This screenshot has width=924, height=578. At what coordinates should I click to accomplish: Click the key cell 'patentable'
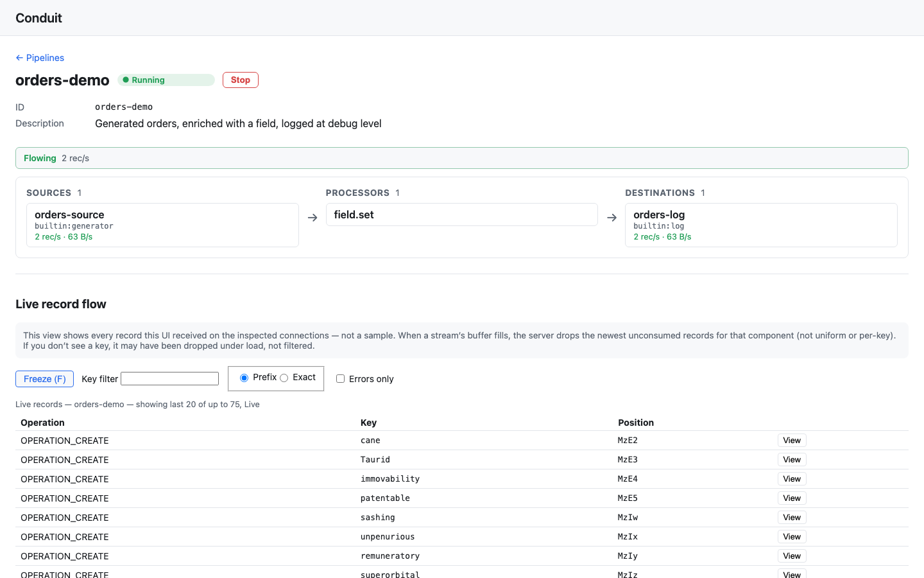click(x=385, y=498)
